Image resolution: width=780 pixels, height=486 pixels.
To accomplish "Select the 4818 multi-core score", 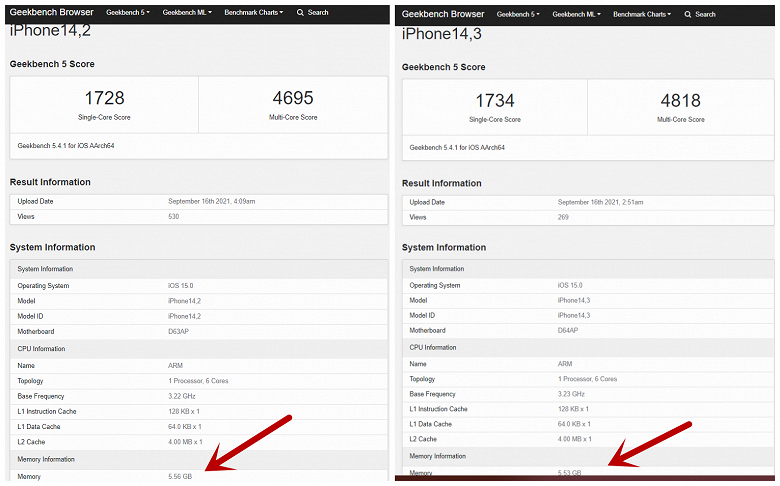I will pos(680,100).
